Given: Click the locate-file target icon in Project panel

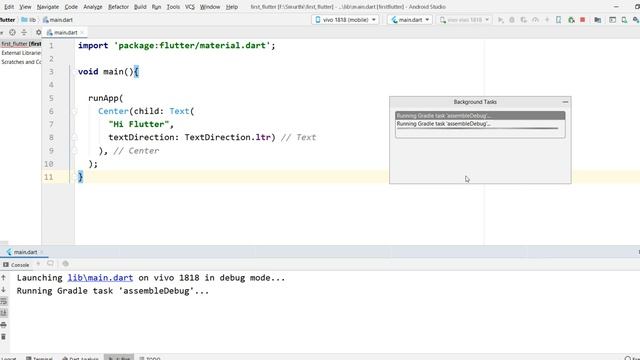Looking at the screenshot, I should click(13, 32).
